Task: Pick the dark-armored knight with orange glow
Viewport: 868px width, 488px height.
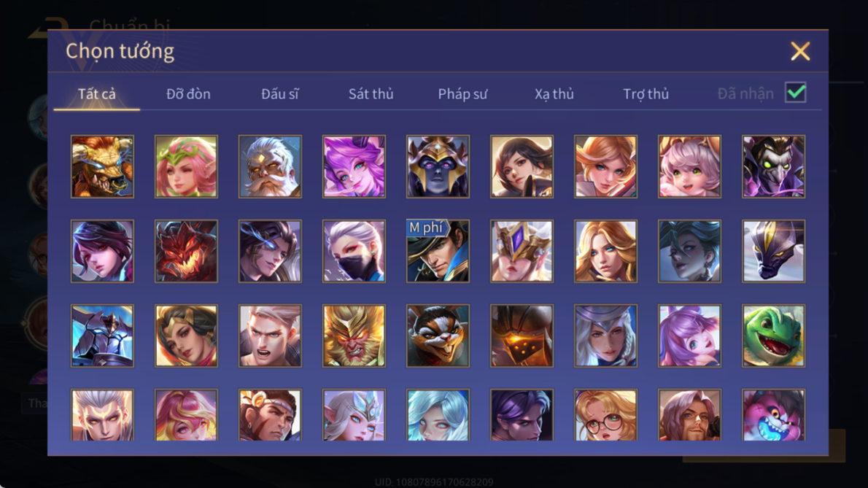Action: pos(522,336)
